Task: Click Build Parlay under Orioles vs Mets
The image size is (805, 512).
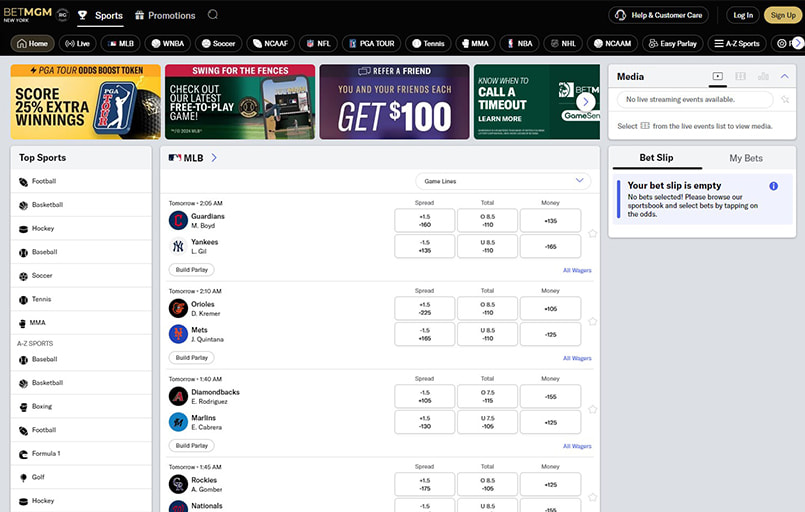Action: click(191, 357)
